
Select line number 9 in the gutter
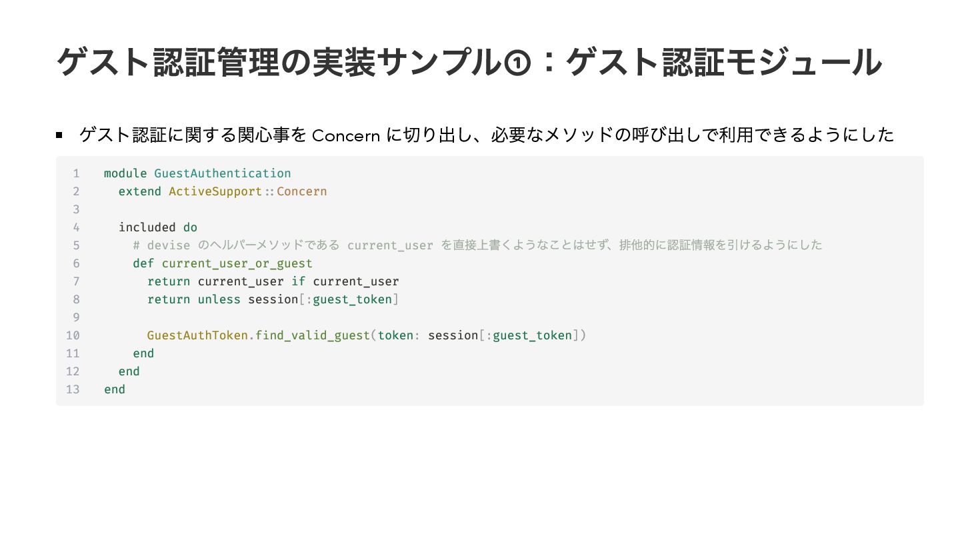pyautogui.click(x=76, y=317)
